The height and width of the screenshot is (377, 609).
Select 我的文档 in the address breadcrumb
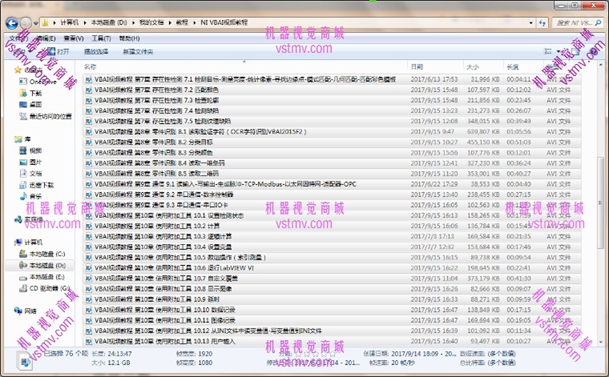151,23
